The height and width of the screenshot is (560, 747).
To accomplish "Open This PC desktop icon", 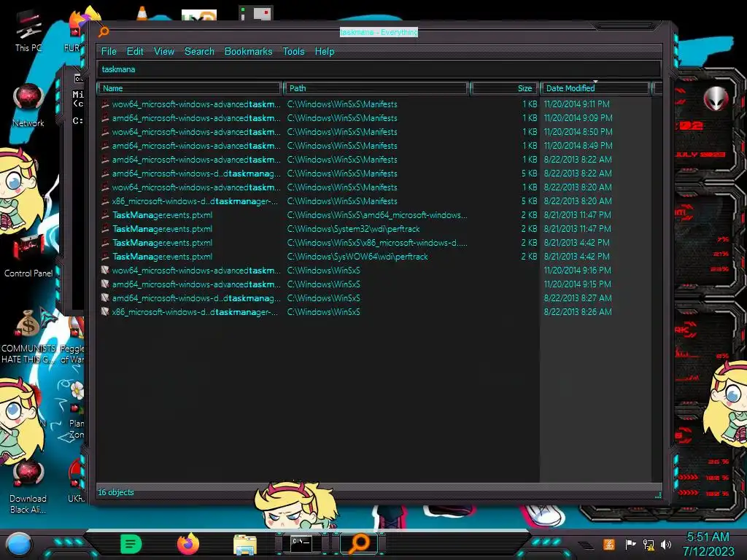I will [x=28, y=31].
